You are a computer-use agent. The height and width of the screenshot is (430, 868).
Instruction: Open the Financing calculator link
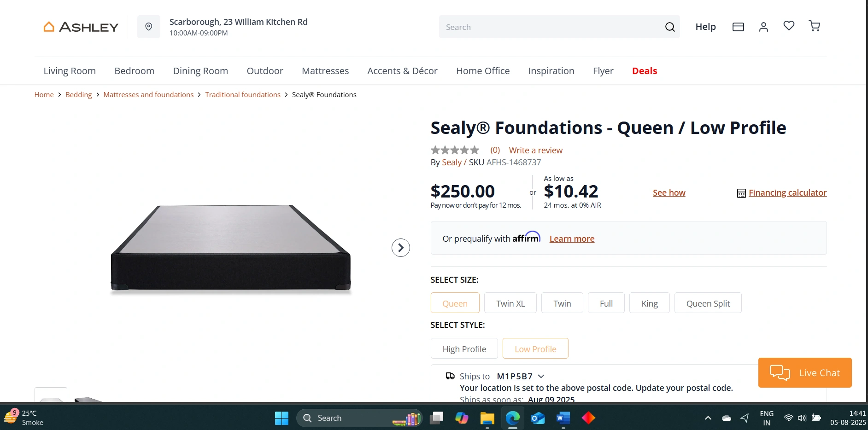[x=787, y=193]
